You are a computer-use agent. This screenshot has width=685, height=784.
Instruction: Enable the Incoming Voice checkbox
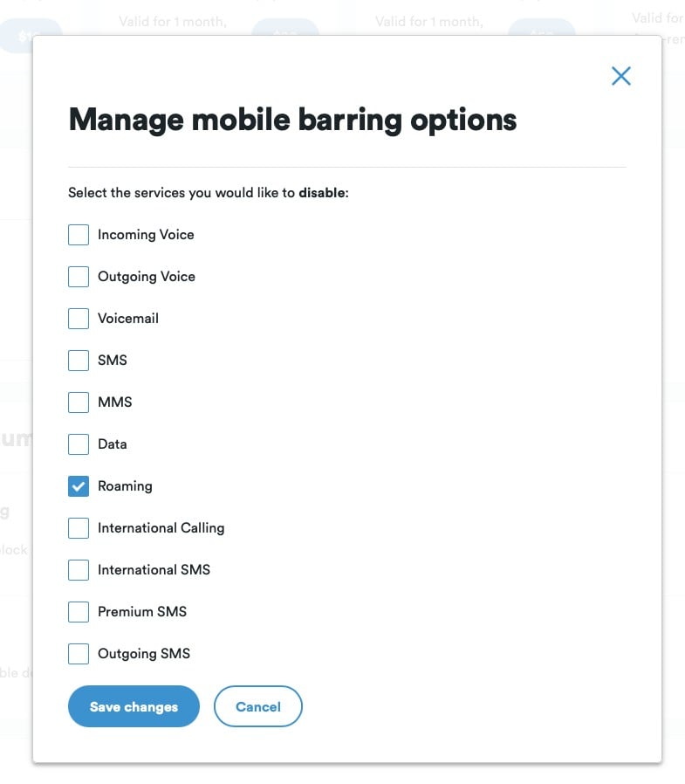point(79,235)
